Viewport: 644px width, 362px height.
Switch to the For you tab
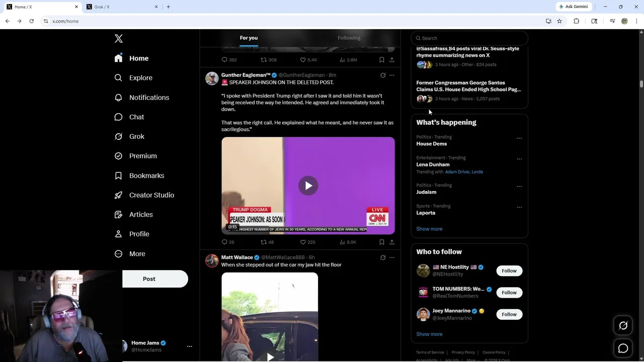coord(249,38)
